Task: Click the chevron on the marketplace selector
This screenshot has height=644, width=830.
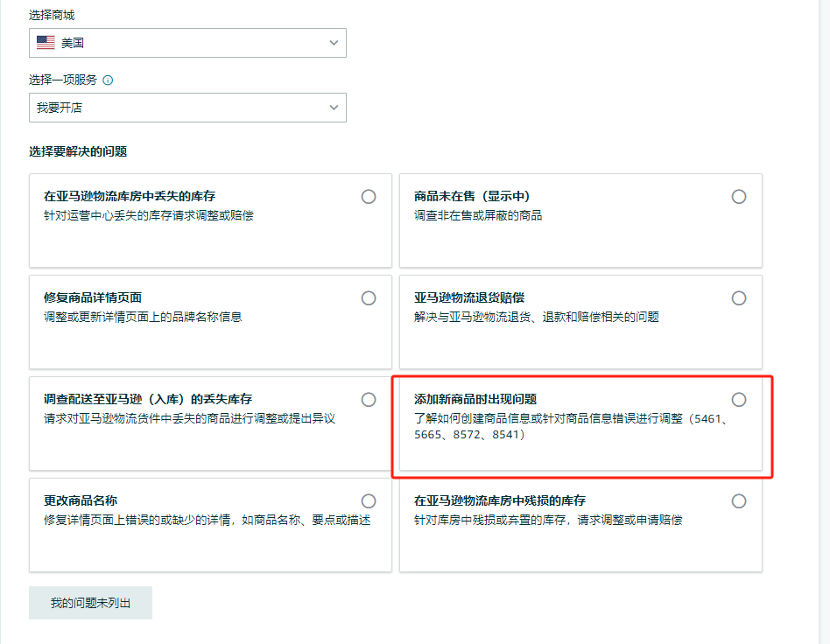Action: click(x=333, y=42)
